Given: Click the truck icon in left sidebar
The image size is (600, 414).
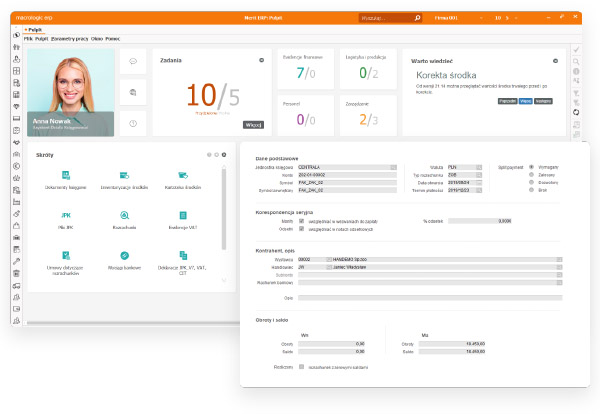Looking at the screenshot, I should [16, 285].
